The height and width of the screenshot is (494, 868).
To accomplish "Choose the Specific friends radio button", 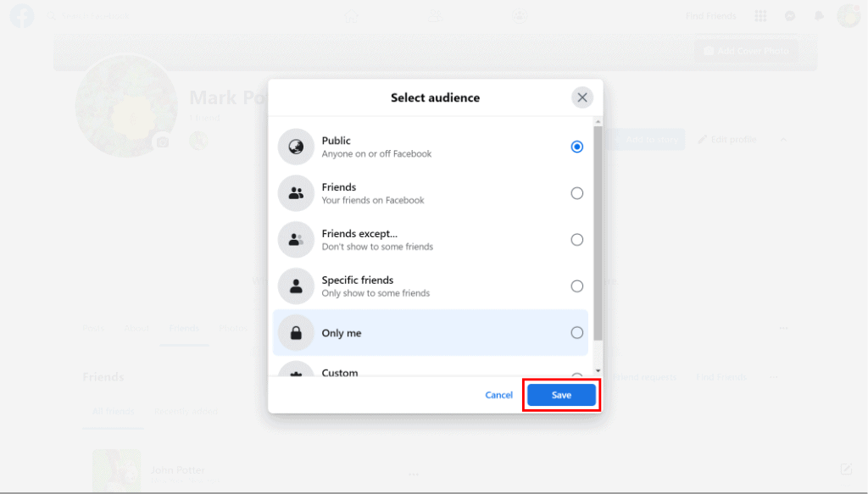I will coord(577,286).
